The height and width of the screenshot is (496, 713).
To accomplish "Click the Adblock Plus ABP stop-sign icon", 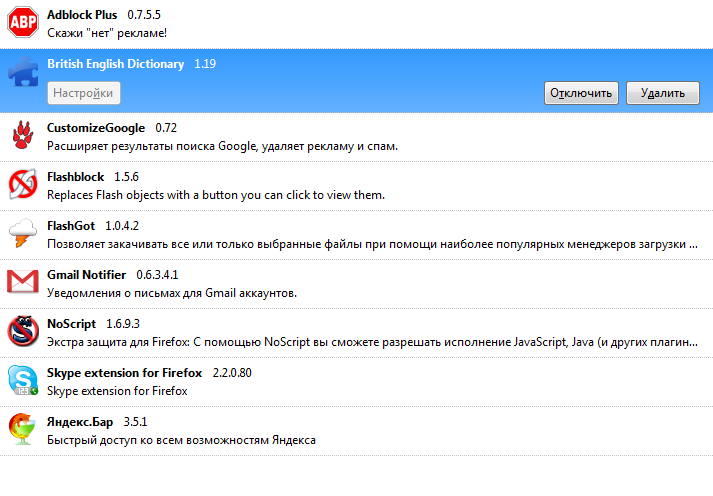I will coord(23,22).
